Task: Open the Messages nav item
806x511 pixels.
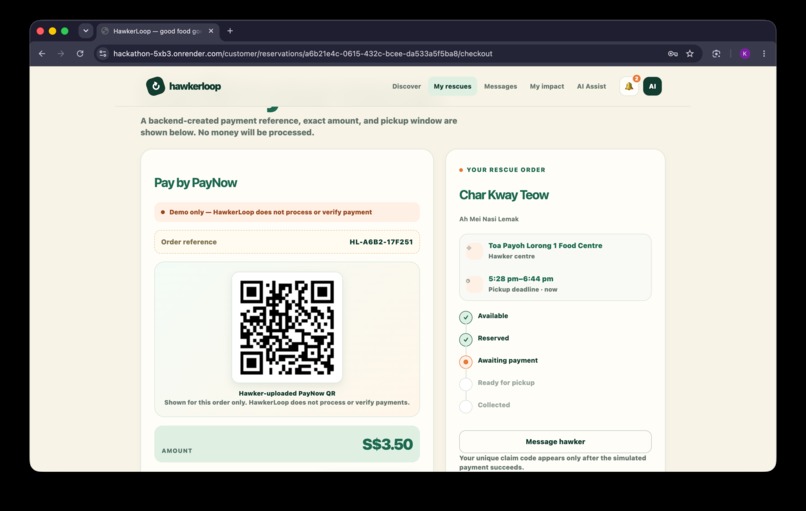Action: tap(500, 86)
